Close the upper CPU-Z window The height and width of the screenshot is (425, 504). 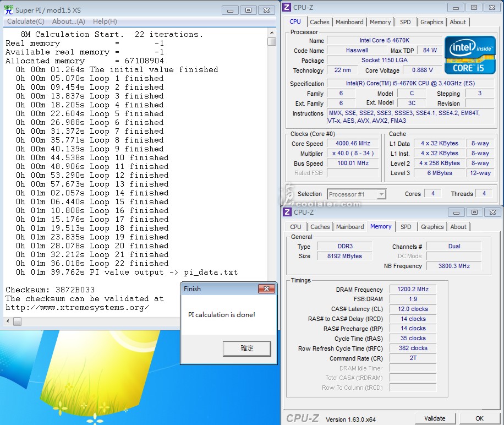(x=492, y=8)
